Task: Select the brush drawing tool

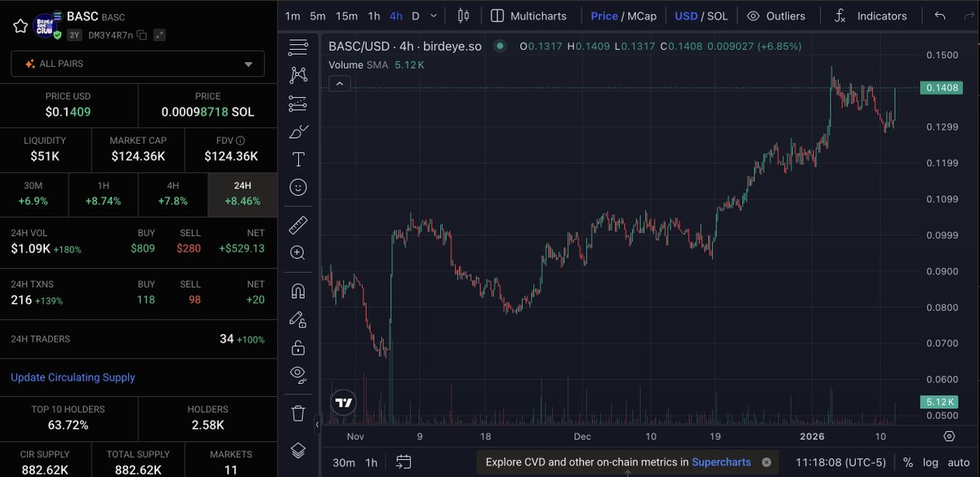Action: coord(298,132)
